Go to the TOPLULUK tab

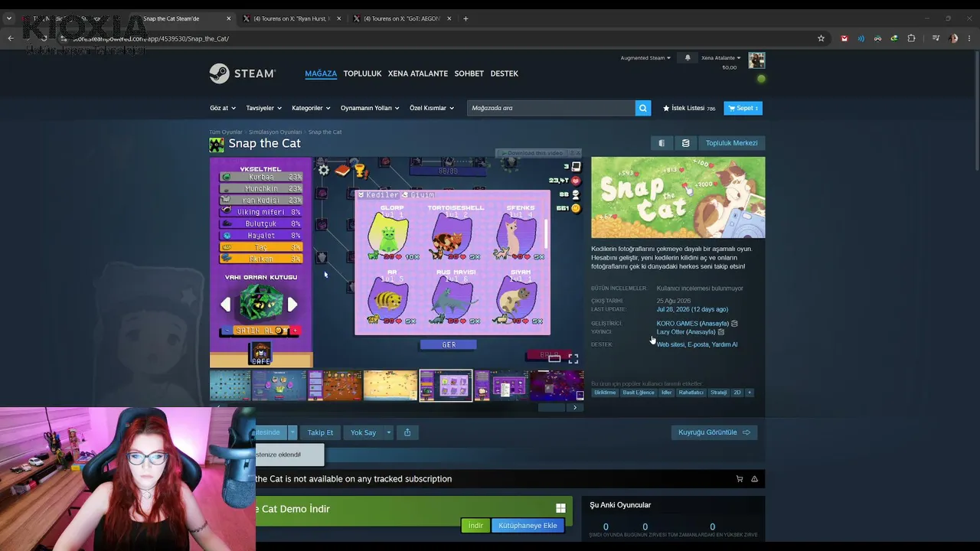tap(362, 73)
